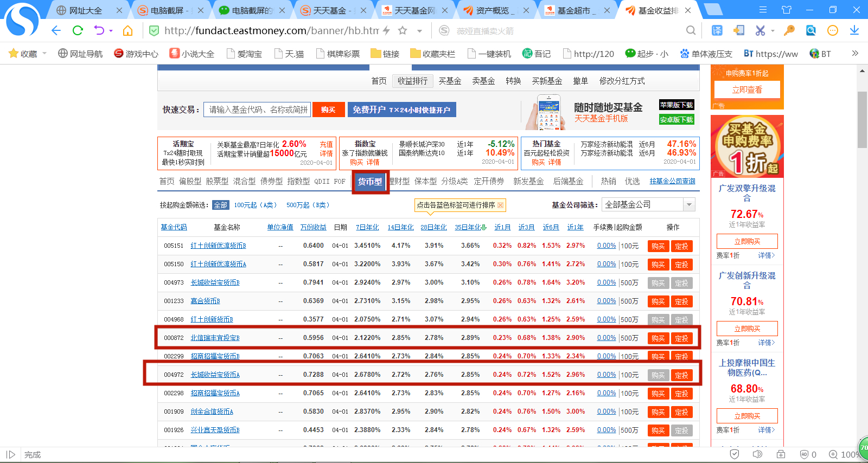Open fund link 长城收益宝货币A

click(215, 375)
